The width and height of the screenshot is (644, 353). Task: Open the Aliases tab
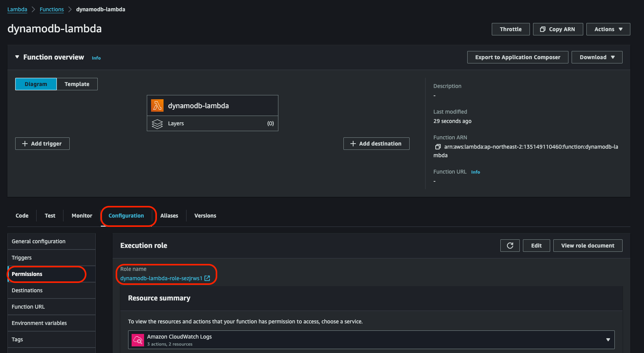point(169,216)
